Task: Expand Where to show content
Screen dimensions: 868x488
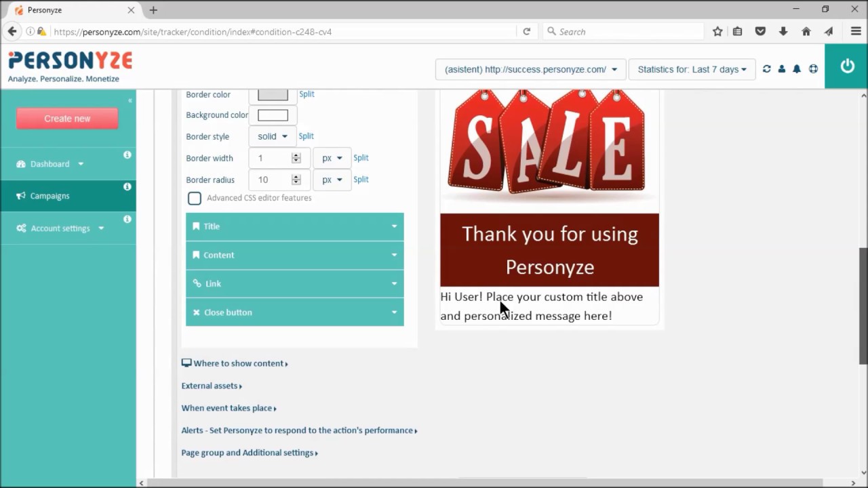Action: 235,363
